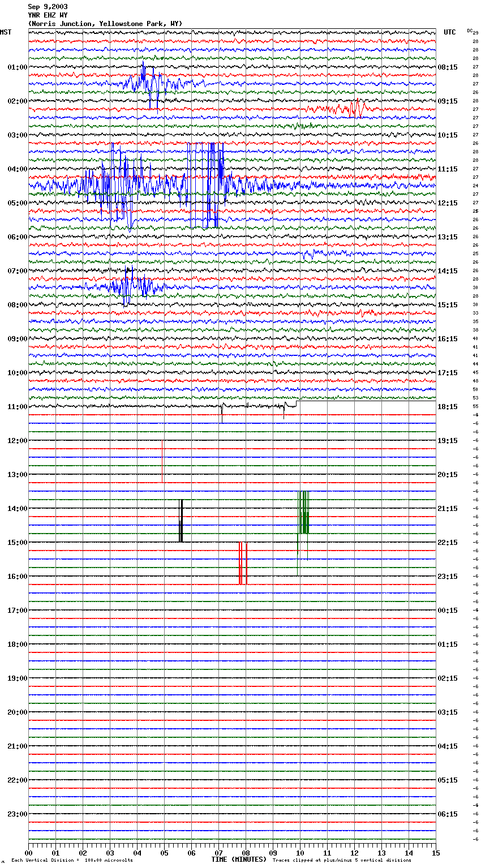Click the "14:00" MST time label
This screenshot has height=868, width=481.
click(x=18, y=509)
